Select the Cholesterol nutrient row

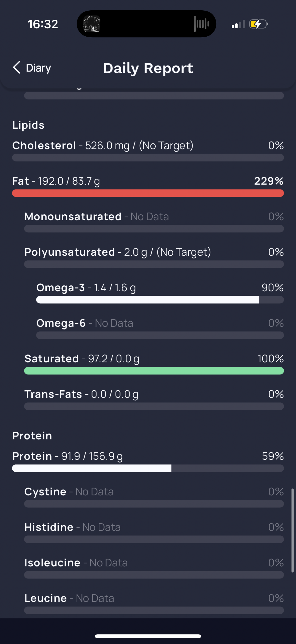click(148, 150)
